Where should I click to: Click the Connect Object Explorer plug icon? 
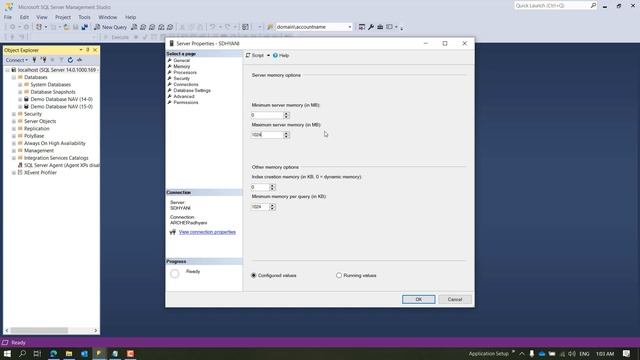pyautogui.click(x=35, y=60)
